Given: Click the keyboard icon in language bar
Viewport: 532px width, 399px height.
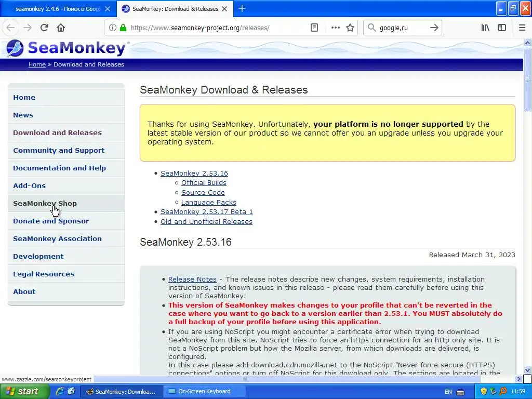Looking at the screenshot, I should point(460,392).
